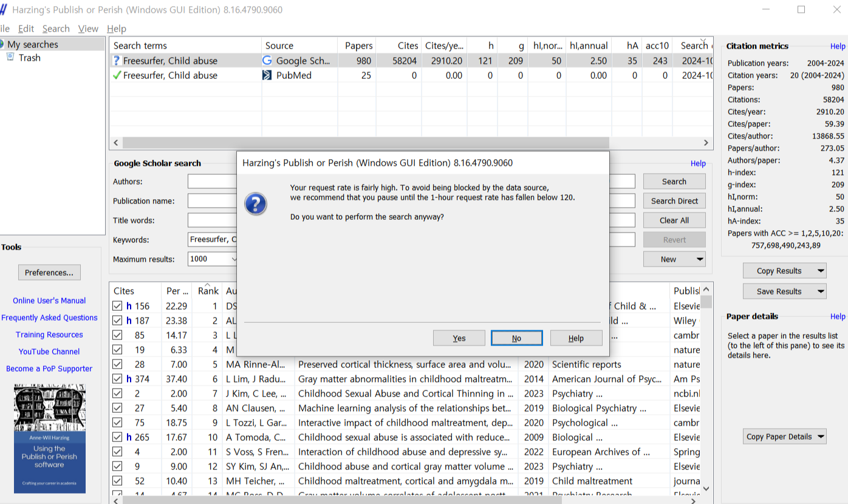Screen dimensions: 848x504
Task: Click the searches list horizontal scrollbar
Action: [x=366, y=143]
